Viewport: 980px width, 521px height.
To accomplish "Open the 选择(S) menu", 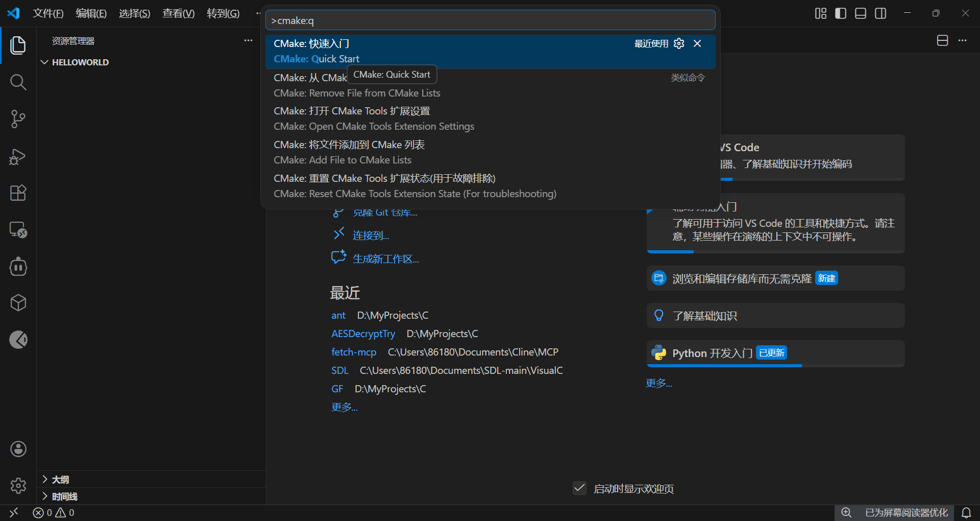I will coord(135,13).
